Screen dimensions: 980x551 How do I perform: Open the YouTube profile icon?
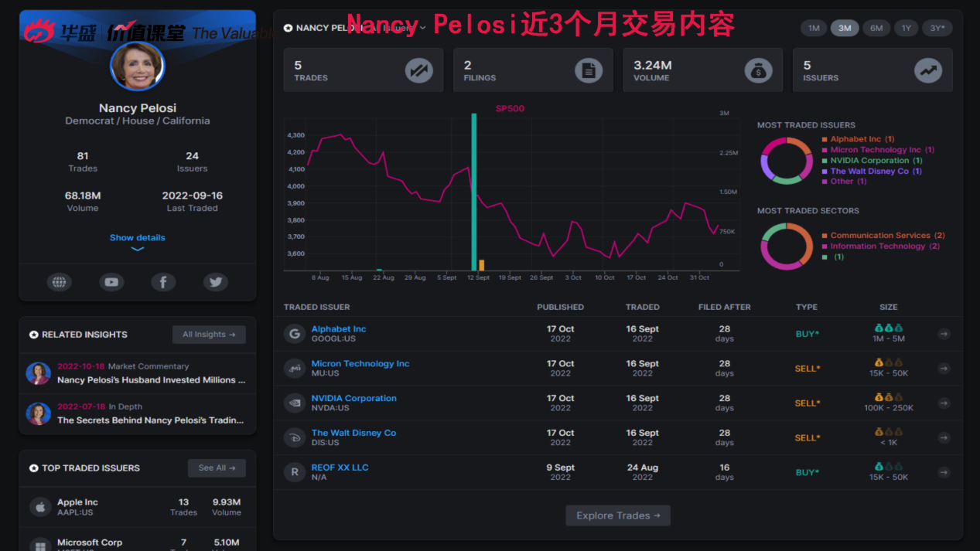coord(111,282)
